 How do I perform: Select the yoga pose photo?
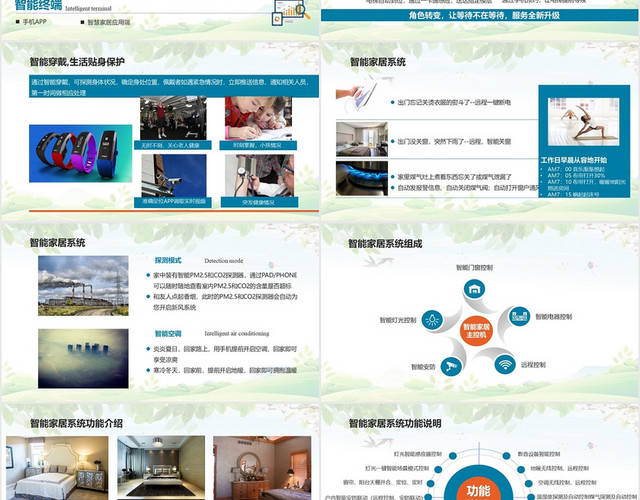tap(583, 122)
